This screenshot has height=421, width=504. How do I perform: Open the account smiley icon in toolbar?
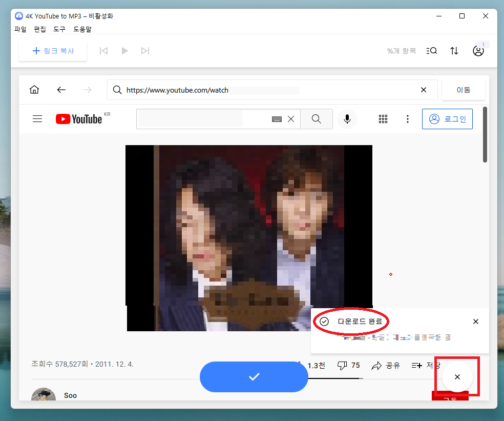point(478,51)
